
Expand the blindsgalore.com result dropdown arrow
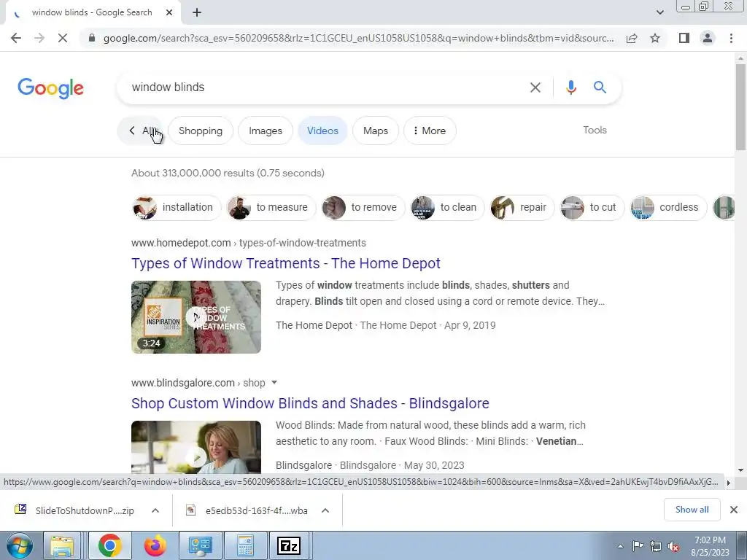274,382
